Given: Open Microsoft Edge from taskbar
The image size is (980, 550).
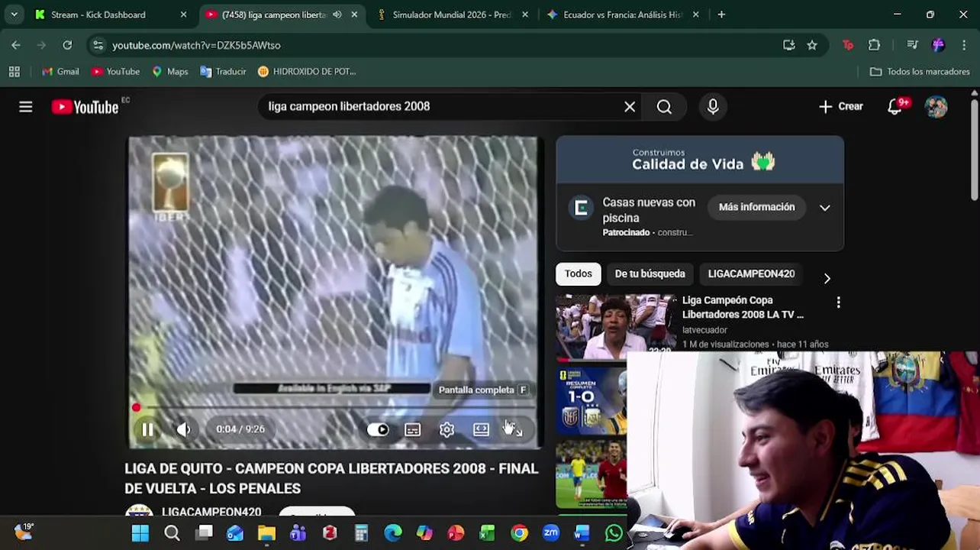Looking at the screenshot, I should click(x=392, y=533).
